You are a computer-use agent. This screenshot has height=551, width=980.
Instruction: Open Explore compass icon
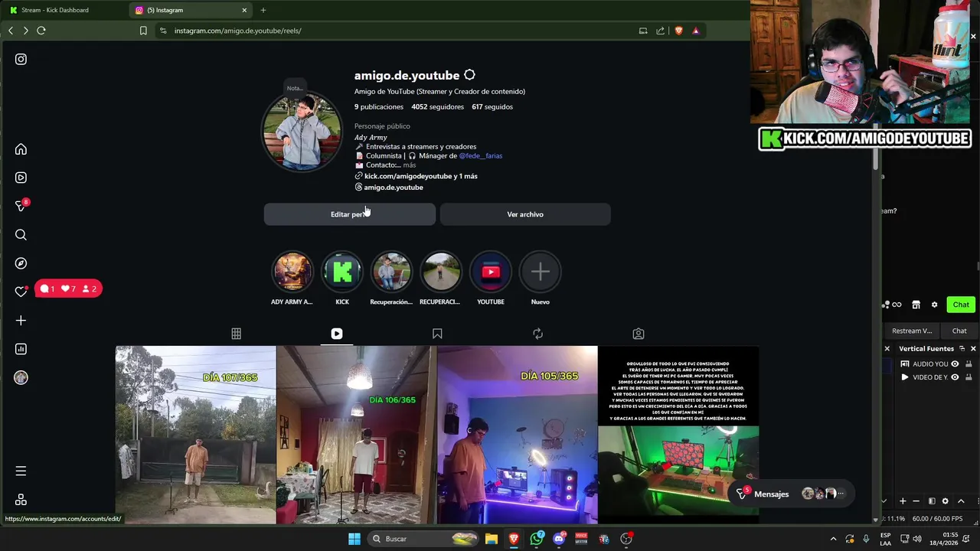pyautogui.click(x=21, y=263)
